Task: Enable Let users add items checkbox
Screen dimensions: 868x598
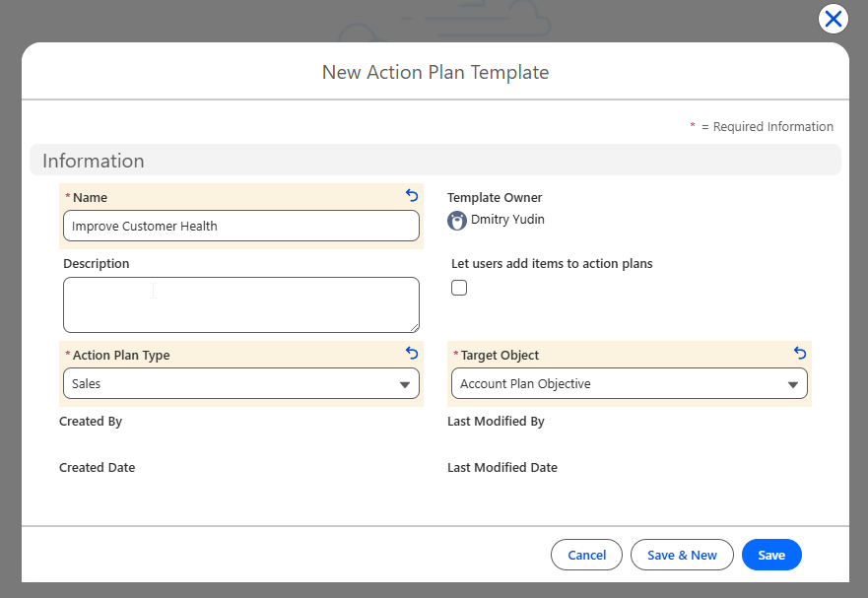Action: point(459,288)
